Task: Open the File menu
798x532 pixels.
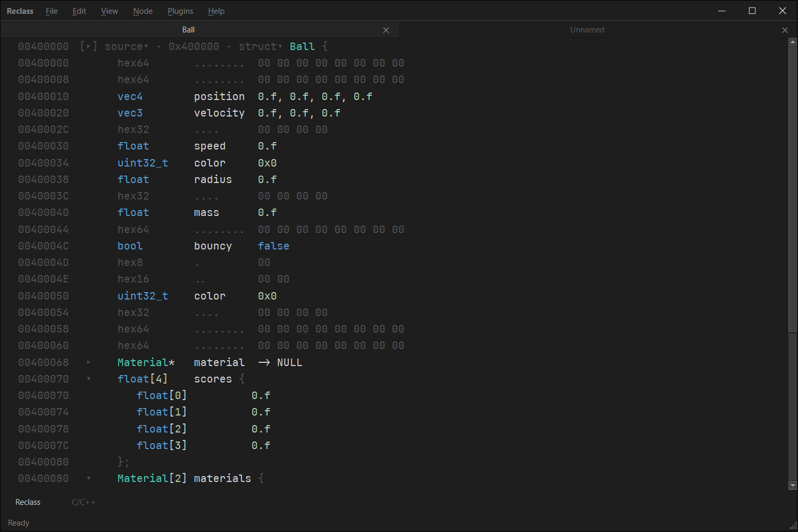Action: tap(52, 11)
